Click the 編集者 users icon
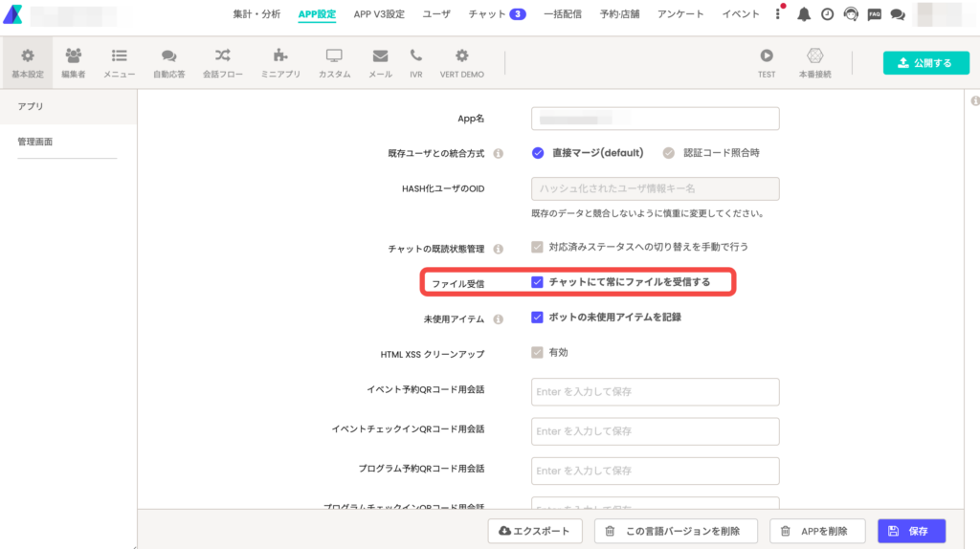The image size is (980, 549). [x=74, y=56]
